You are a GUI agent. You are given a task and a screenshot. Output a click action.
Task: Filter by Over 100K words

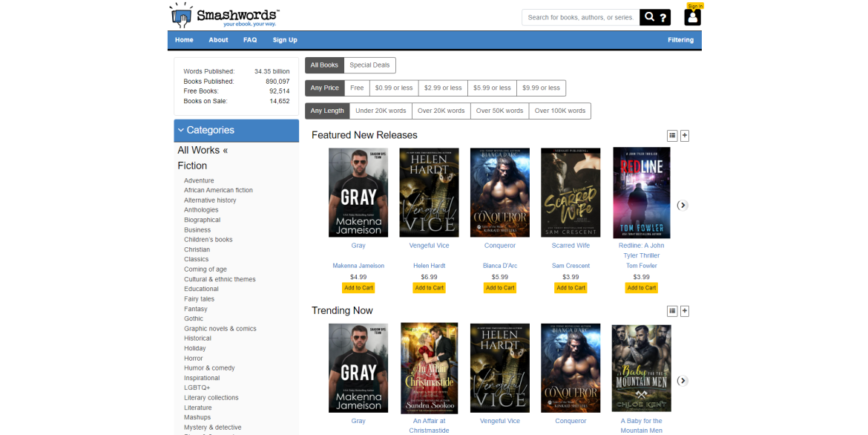[x=559, y=111]
